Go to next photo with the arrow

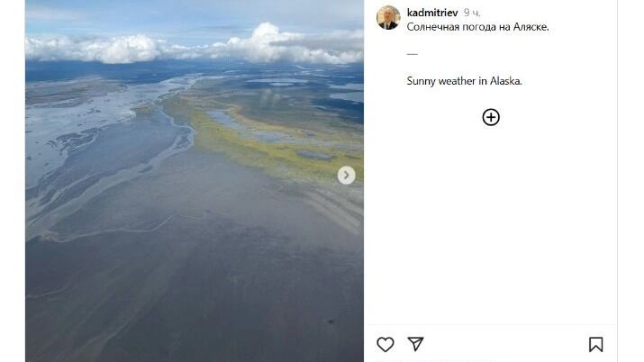coord(346,176)
